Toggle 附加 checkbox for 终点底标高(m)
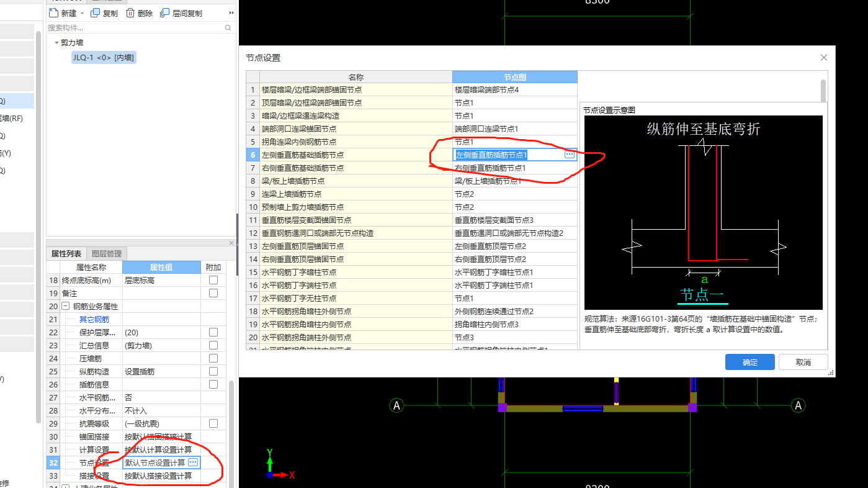Screen dimensions: 868x488 pos(213,280)
